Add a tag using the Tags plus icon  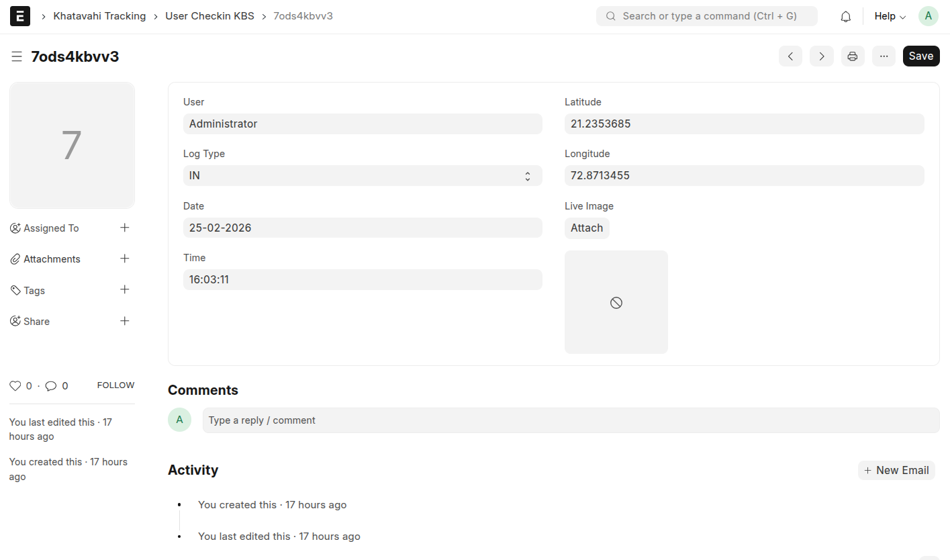125,289
